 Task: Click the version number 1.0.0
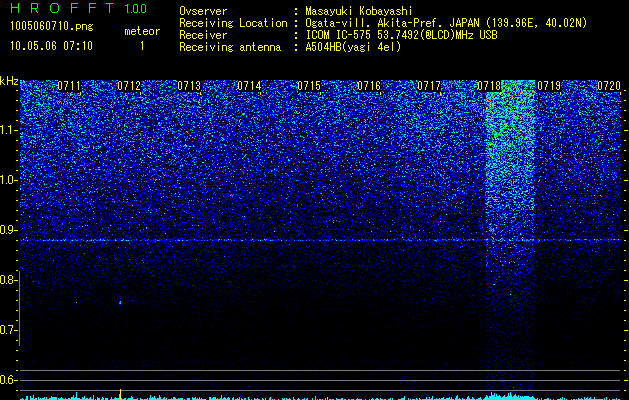136,8
